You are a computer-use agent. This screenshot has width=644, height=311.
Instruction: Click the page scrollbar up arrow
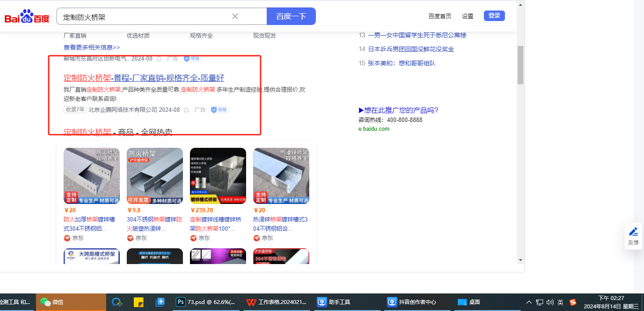pyautogui.click(x=521, y=5)
